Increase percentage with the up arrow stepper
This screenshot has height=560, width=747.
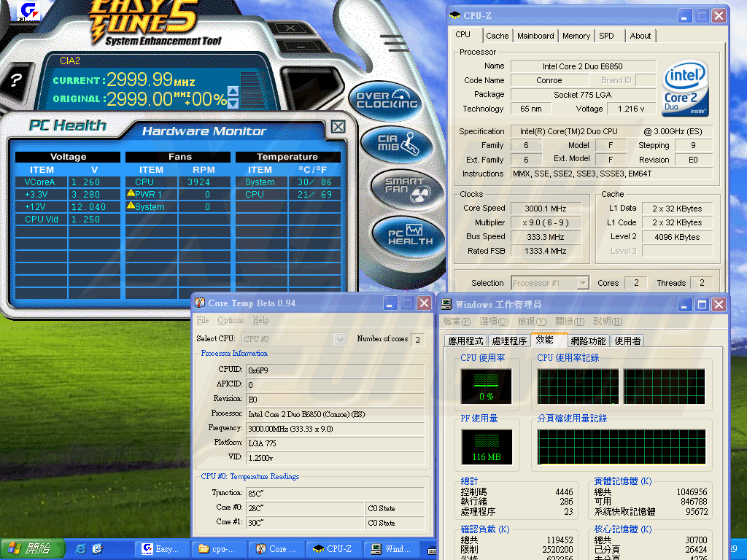click(x=233, y=91)
